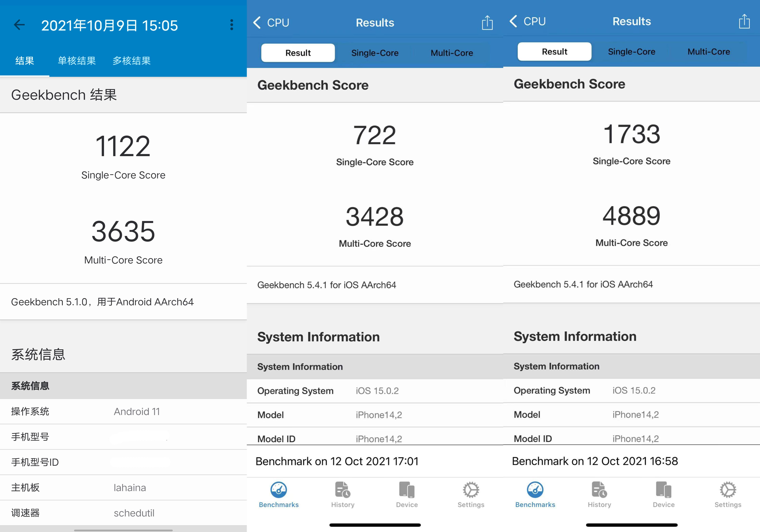Screen dimensions: 760x532
Task: Tap the 手机型号ID row
Action: tap(123, 462)
